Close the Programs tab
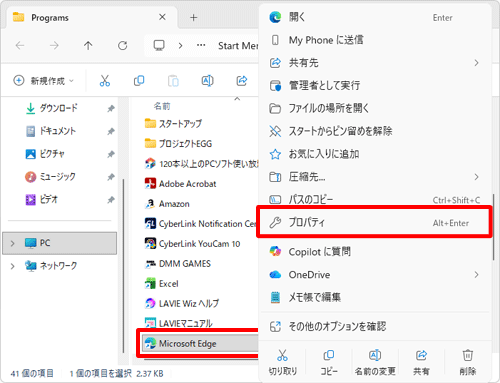Screen dimensions: 500x383 click(162, 17)
